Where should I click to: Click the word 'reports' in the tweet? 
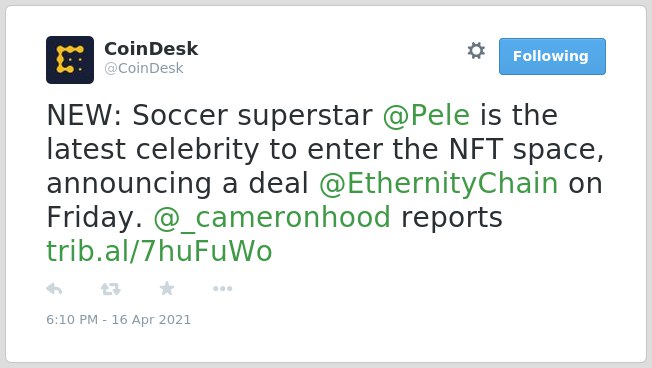tap(452, 218)
